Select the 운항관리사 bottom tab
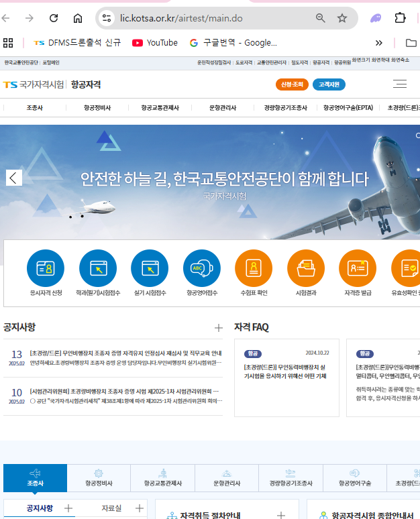Viewport: 420px width, 519px height. [227, 478]
